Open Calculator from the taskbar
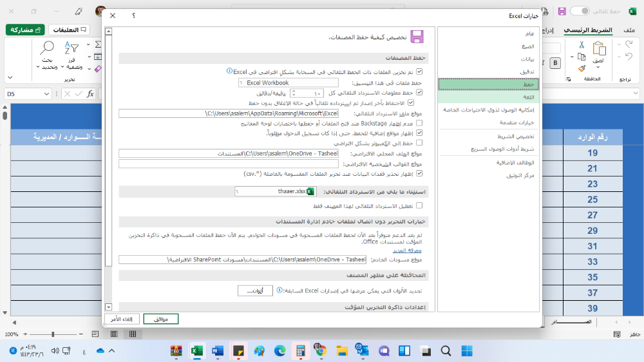This screenshot has height=362, width=644. [x=301, y=351]
